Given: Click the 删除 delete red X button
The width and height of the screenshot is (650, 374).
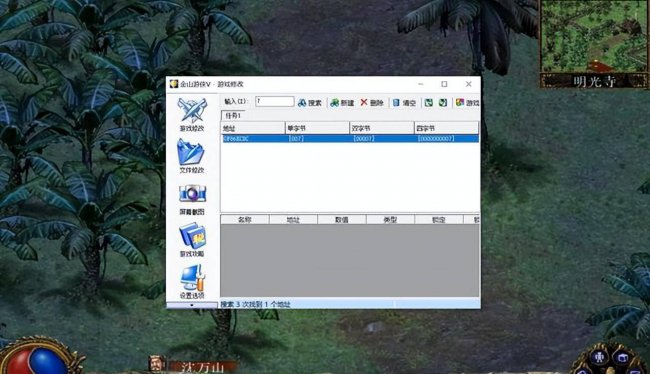Looking at the screenshot, I should click(x=372, y=103).
